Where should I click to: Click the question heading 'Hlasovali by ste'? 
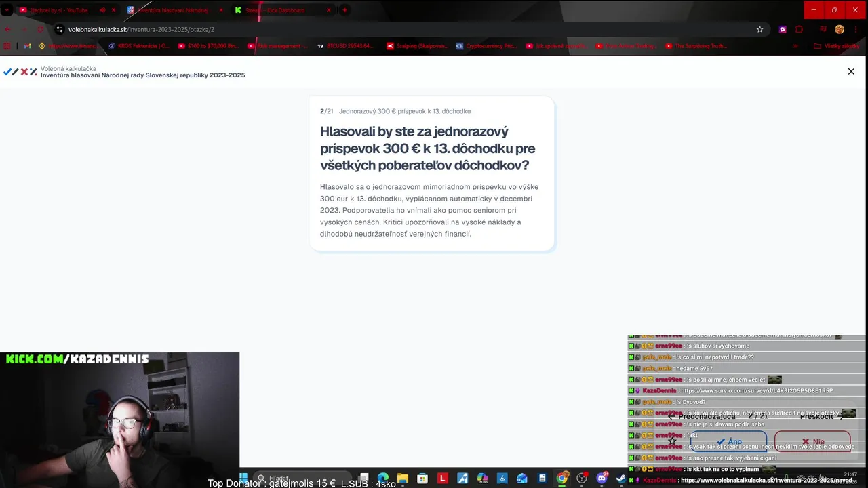427,148
